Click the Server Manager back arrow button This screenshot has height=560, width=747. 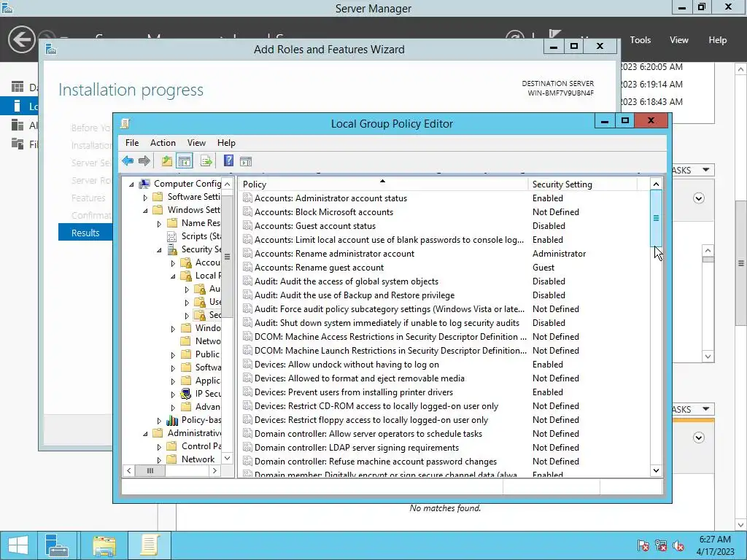(21, 39)
